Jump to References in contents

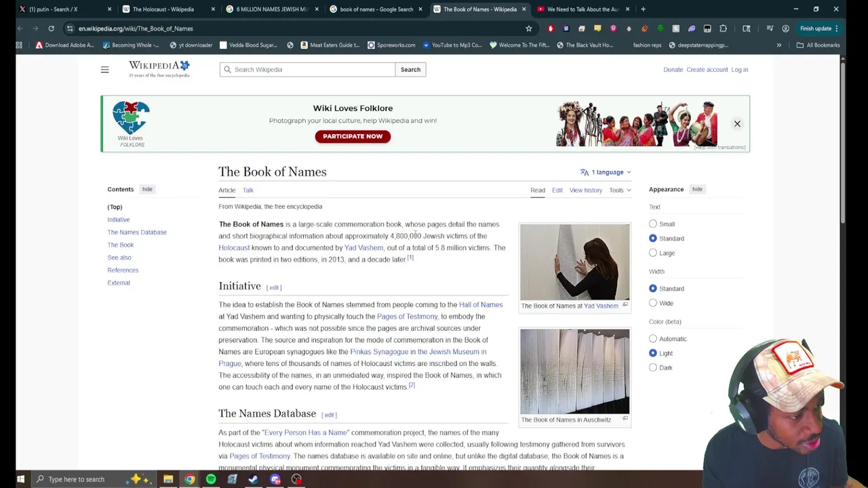click(123, 270)
